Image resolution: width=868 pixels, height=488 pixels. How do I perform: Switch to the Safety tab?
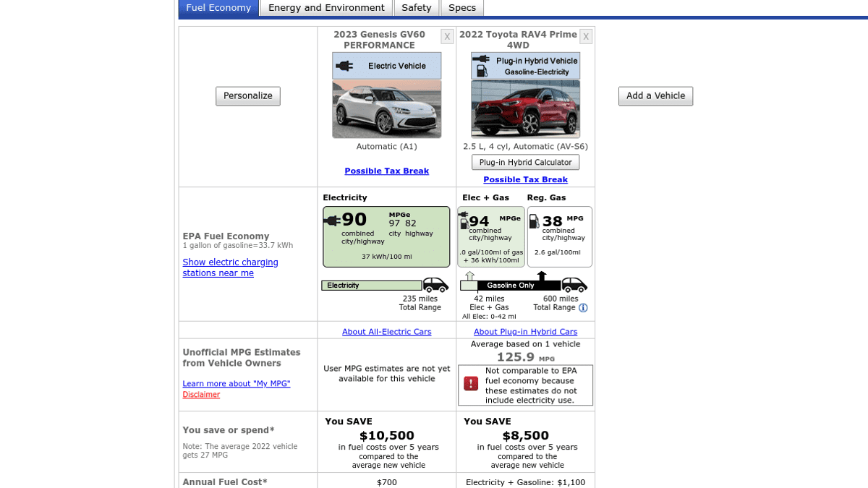pos(416,8)
